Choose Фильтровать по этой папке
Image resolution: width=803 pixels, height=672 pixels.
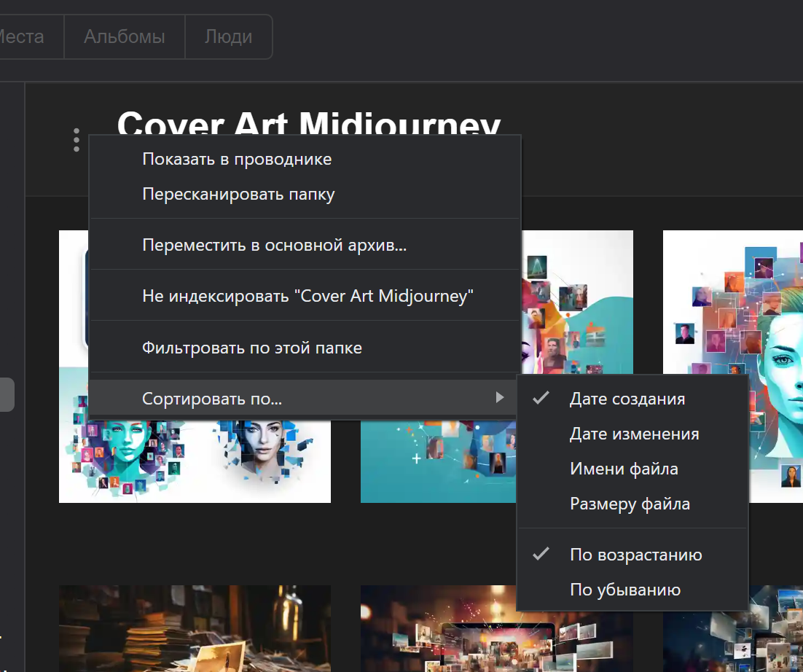click(x=305, y=348)
